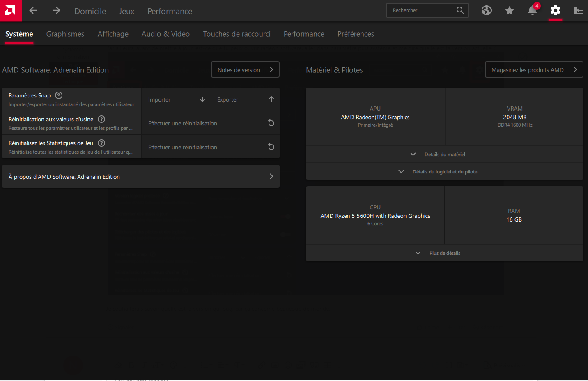This screenshot has height=381, width=588.
Task: Click the AMD logo icon
Action: click(x=11, y=10)
